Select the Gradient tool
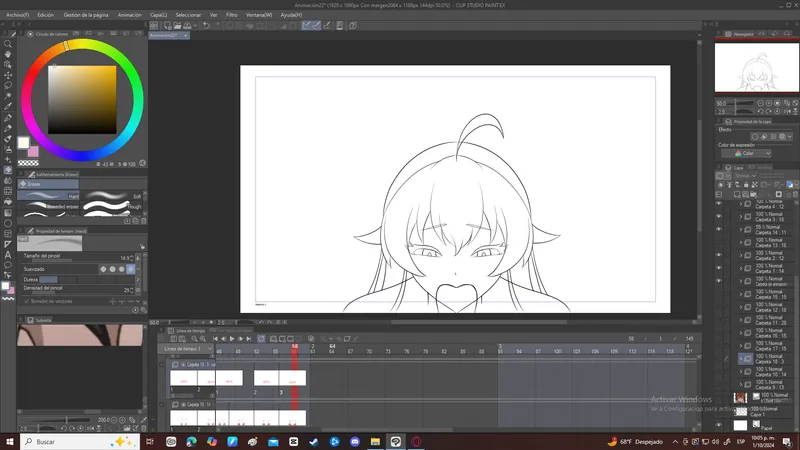The image size is (800, 450). 8,212
